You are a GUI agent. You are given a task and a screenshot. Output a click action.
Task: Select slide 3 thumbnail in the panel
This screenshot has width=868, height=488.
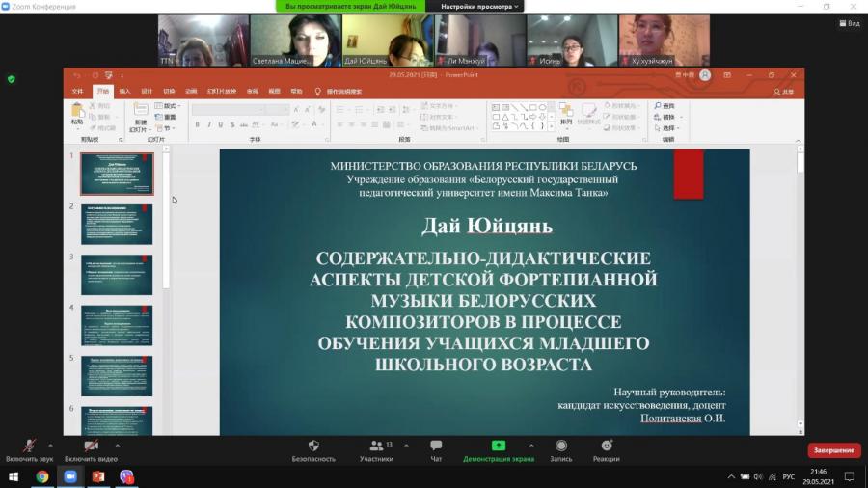117,275
